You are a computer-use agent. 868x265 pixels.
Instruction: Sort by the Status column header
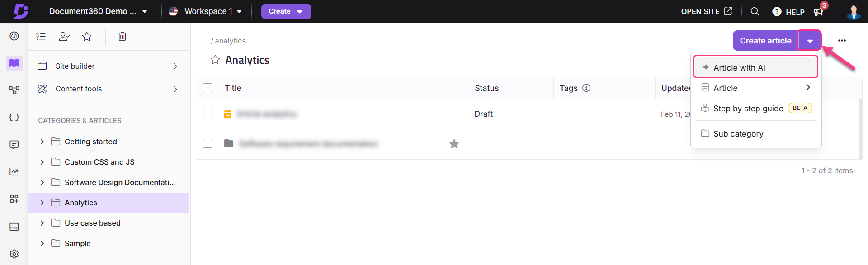(x=486, y=88)
